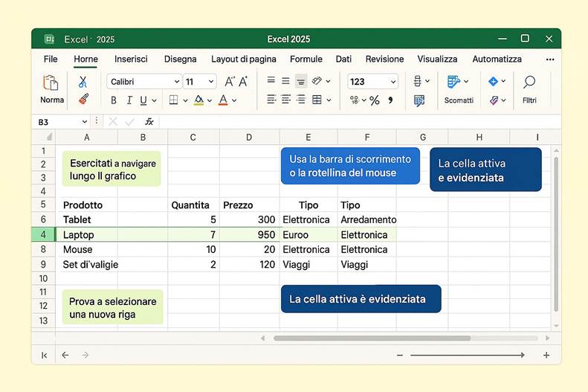Open fill color dropdown arrow
Viewport: 588px width, 392px height.
click(x=210, y=100)
